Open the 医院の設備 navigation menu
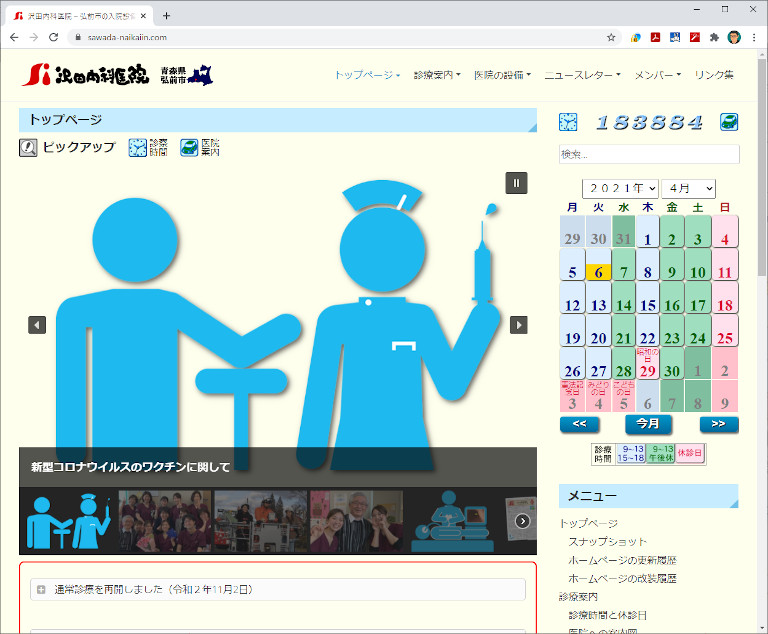Viewport: 768px width, 634px height. pyautogui.click(x=502, y=75)
